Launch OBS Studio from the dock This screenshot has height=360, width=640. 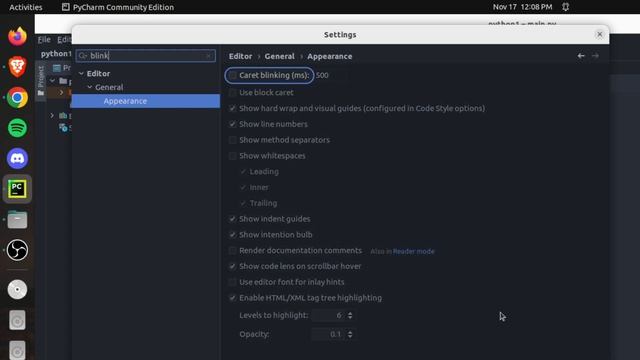[x=17, y=250]
